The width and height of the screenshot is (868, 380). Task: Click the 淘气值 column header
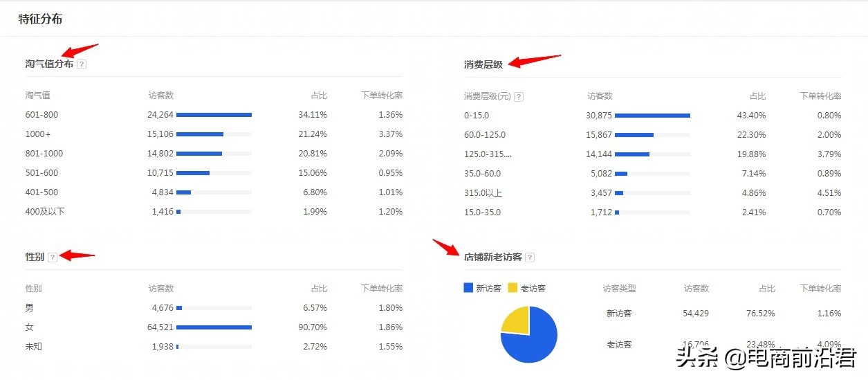point(37,95)
